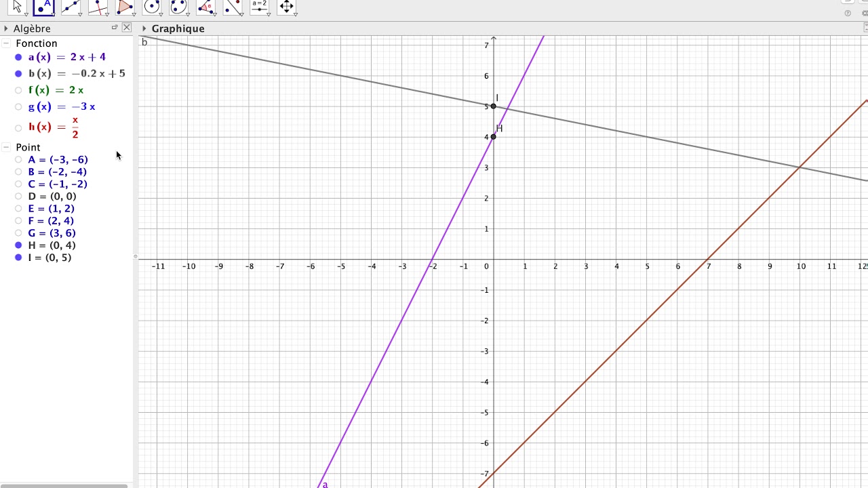The image size is (868, 488).
Task: Select the A = (−3, −6) entry
Action: coord(58,160)
